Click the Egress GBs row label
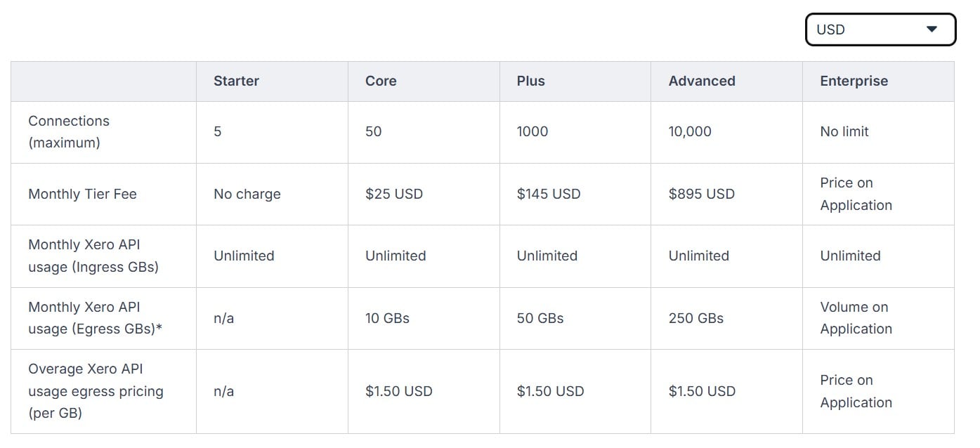This screenshot has height=448, width=980. (95, 318)
